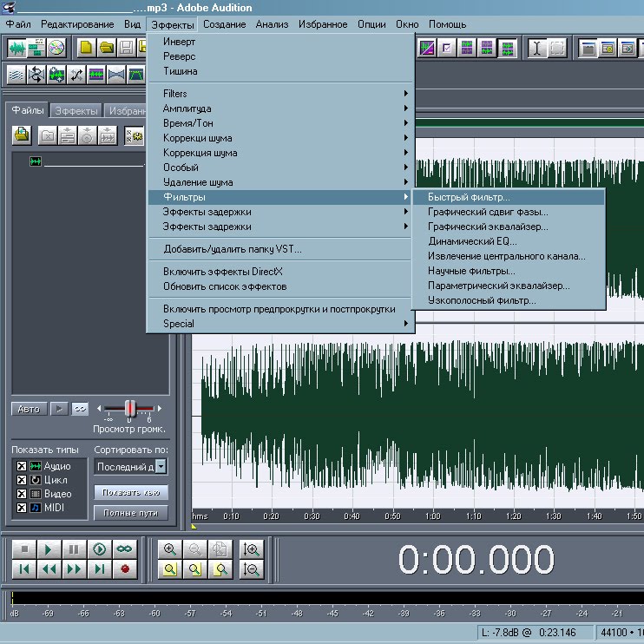Click the crossed arrows effect toolbar icon
The height and width of the screenshot is (644, 644).
pyautogui.click(x=76, y=76)
